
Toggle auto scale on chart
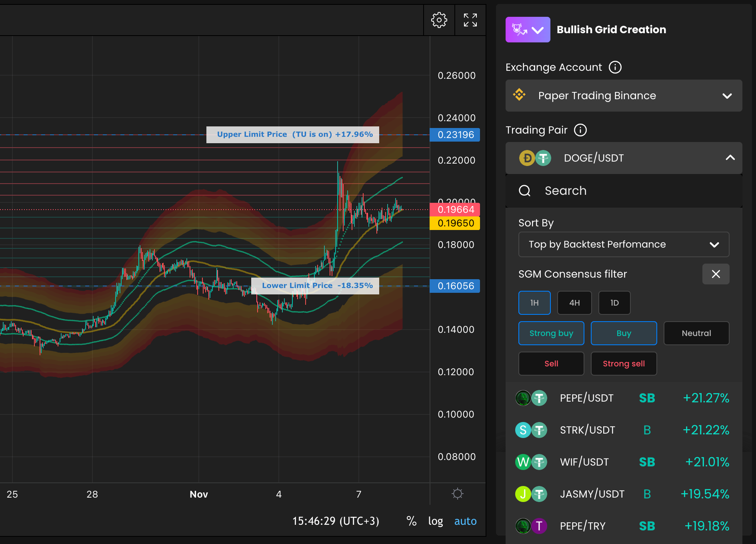(466, 521)
